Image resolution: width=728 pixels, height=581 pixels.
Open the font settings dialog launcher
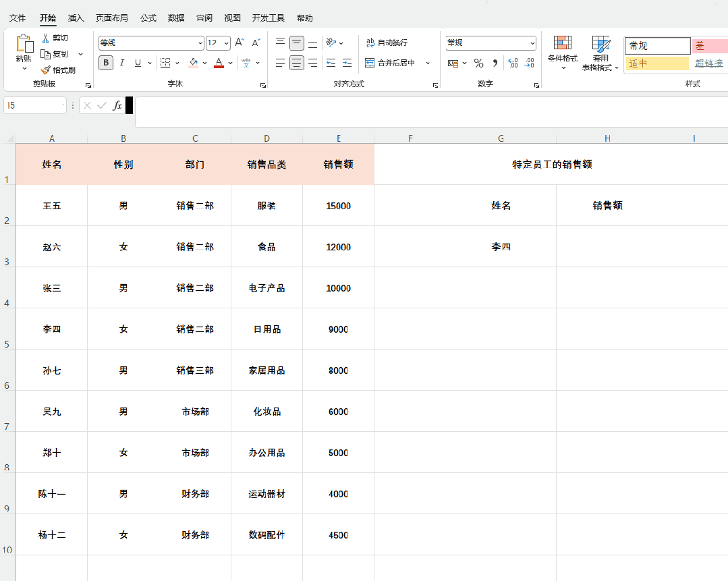tap(262, 86)
